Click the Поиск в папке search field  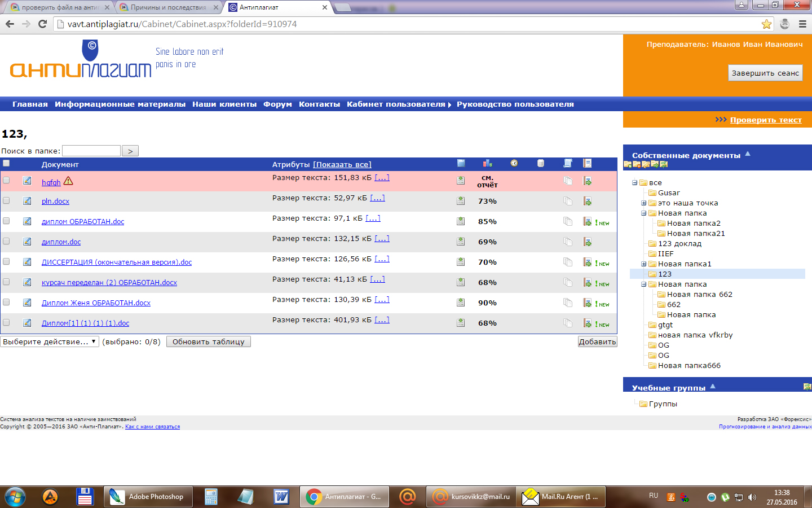point(91,151)
